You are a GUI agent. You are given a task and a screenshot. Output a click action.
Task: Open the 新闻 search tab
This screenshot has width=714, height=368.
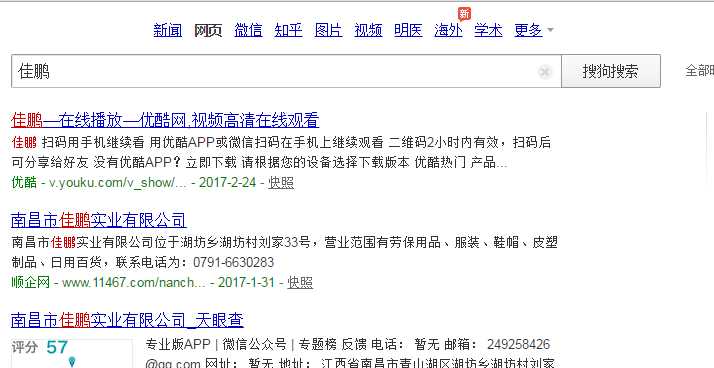168,31
